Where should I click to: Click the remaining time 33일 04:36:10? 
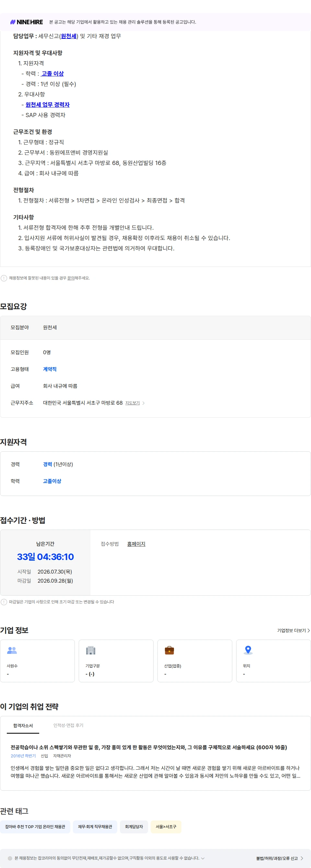click(46, 557)
